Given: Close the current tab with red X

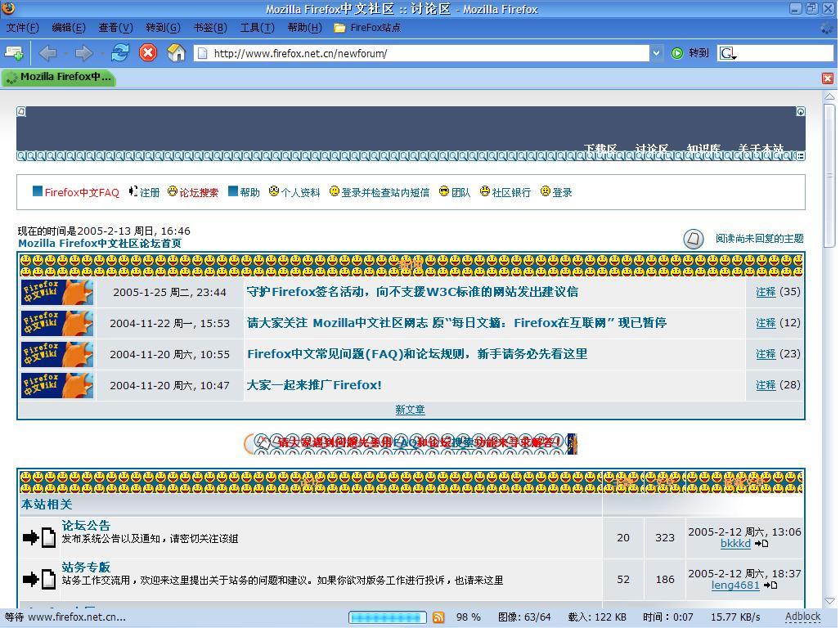Looking at the screenshot, I should tap(827, 78).
